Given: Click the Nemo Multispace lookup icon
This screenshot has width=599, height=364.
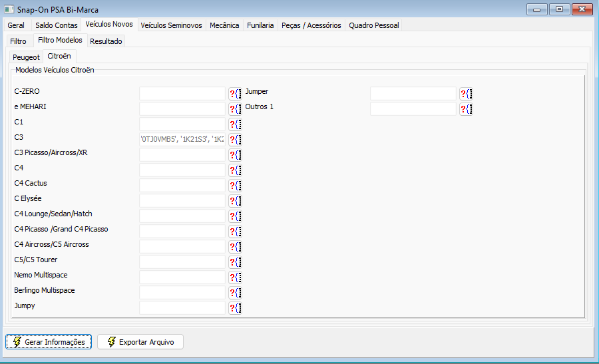Looking at the screenshot, I should [236, 277].
